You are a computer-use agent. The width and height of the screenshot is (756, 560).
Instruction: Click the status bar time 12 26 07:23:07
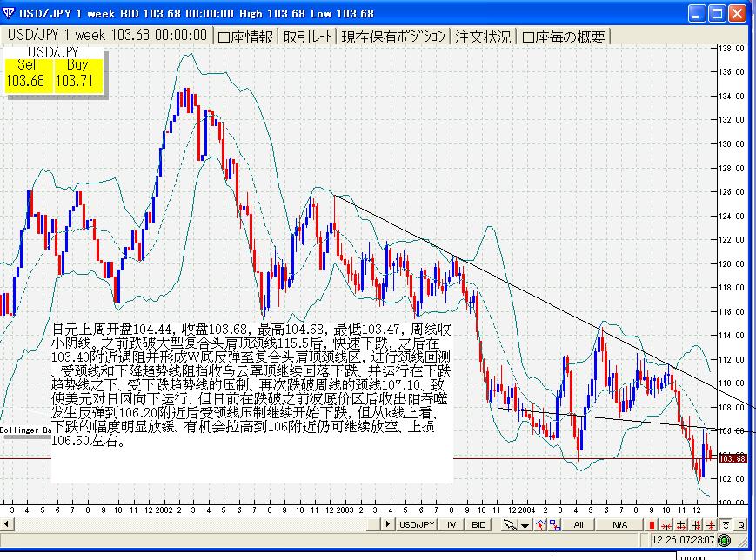682,540
